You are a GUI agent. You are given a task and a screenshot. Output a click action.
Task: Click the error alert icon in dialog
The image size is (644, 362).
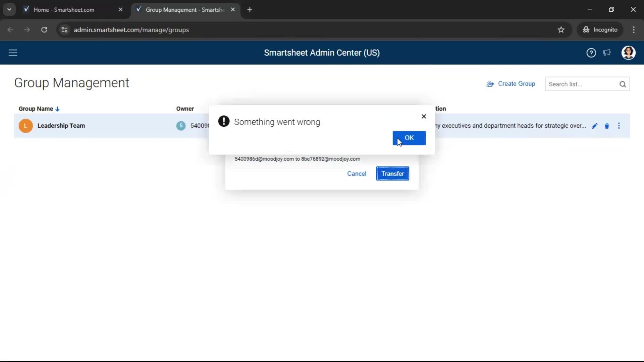(x=224, y=121)
